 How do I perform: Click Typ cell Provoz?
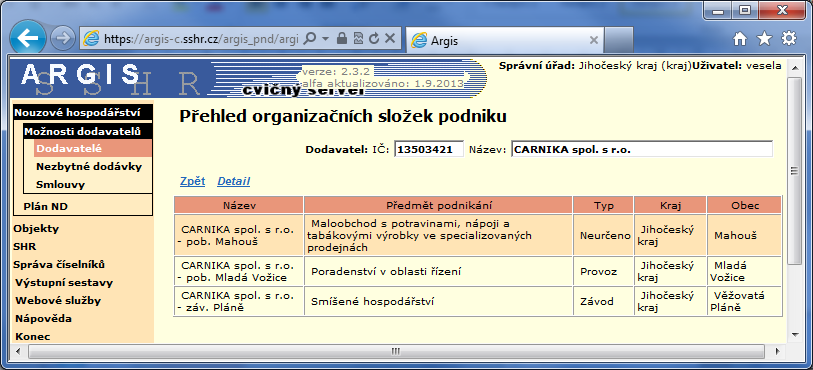[604, 271]
